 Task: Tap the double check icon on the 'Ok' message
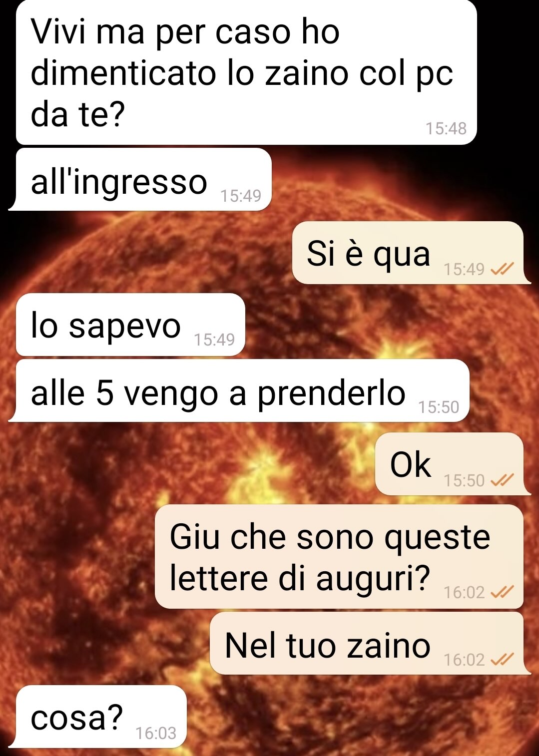point(502,480)
